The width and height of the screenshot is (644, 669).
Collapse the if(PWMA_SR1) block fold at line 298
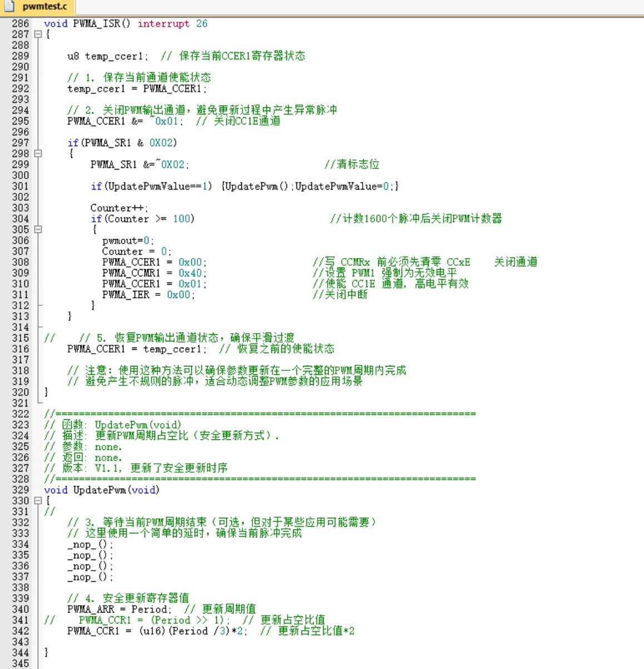(x=38, y=153)
